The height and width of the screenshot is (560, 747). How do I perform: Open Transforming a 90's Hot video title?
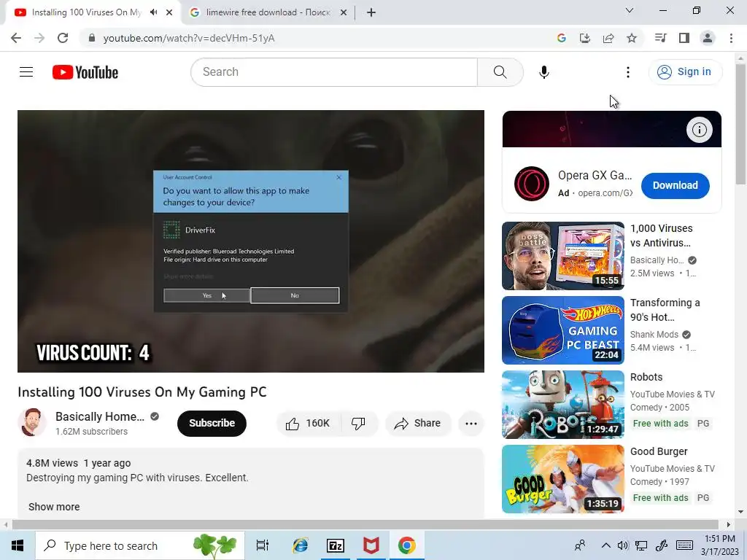pos(665,309)
